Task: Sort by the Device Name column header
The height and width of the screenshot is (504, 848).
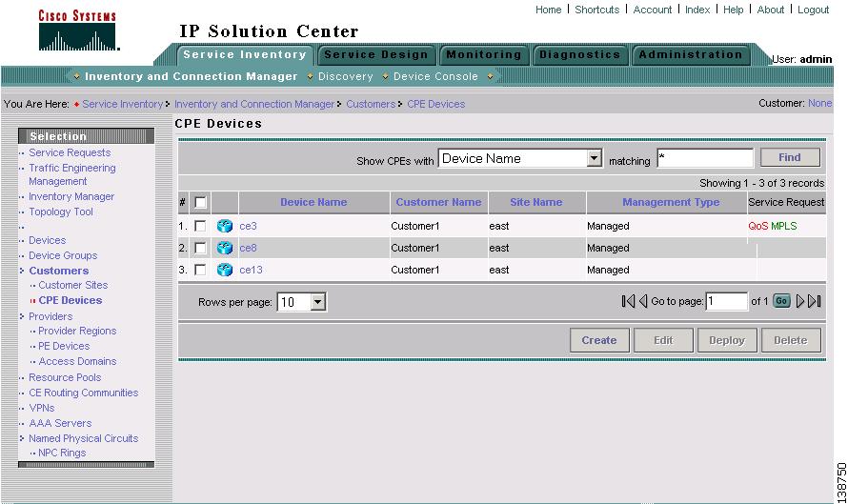Action: pos(313,202)
